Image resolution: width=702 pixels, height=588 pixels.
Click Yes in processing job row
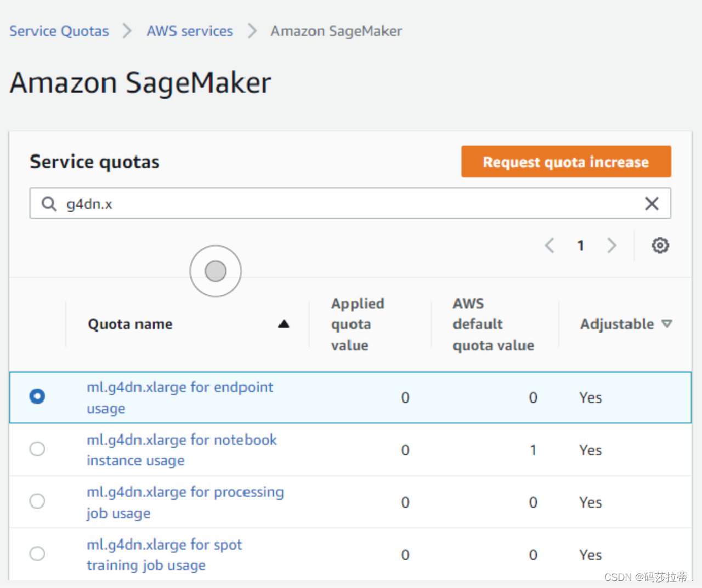[591, 503]
